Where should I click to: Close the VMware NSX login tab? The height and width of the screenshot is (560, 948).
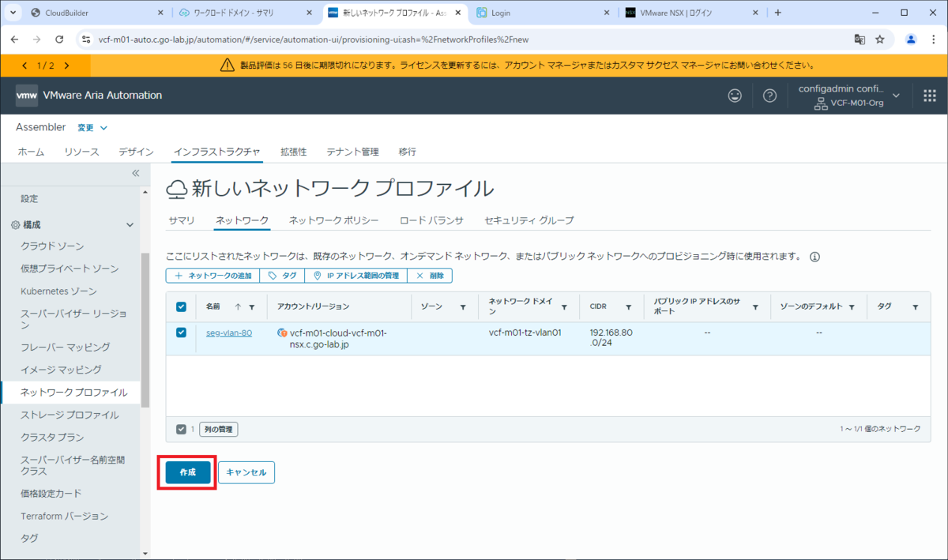coord(755,13)
